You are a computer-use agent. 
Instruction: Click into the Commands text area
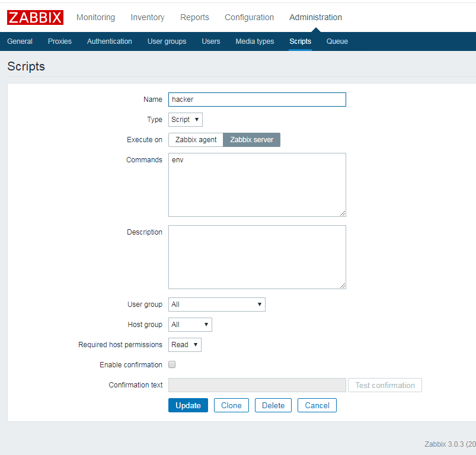[257, 185]
